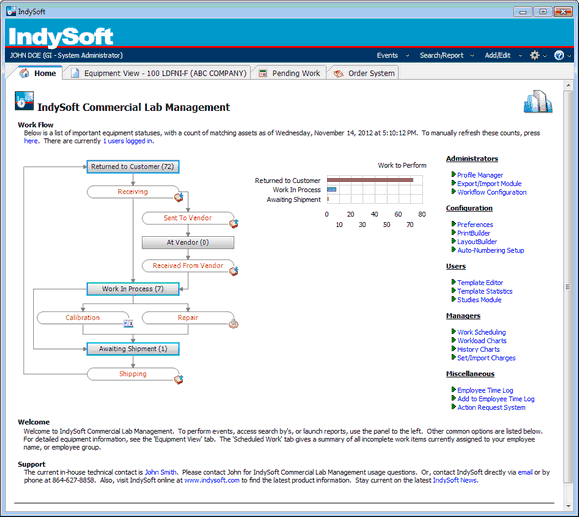The image size is (579, 517).
Task: Open the Workload Charts link
Action: click(x=482, y=341)
